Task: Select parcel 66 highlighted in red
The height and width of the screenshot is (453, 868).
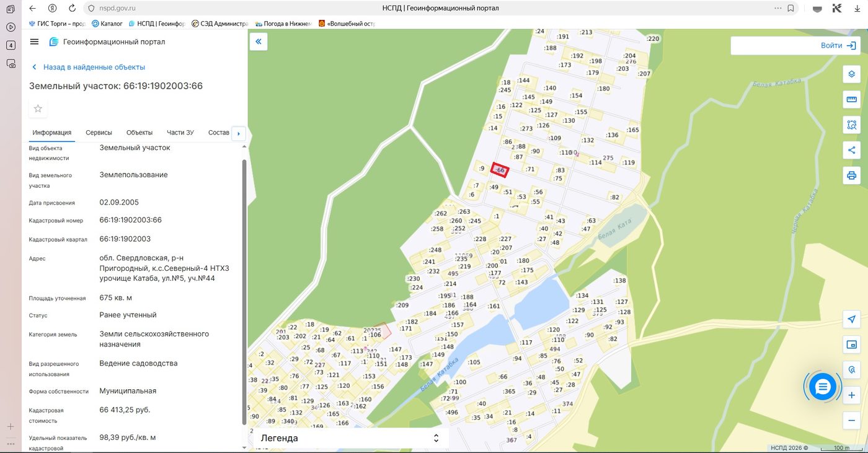Action: [x=500, y=170]
